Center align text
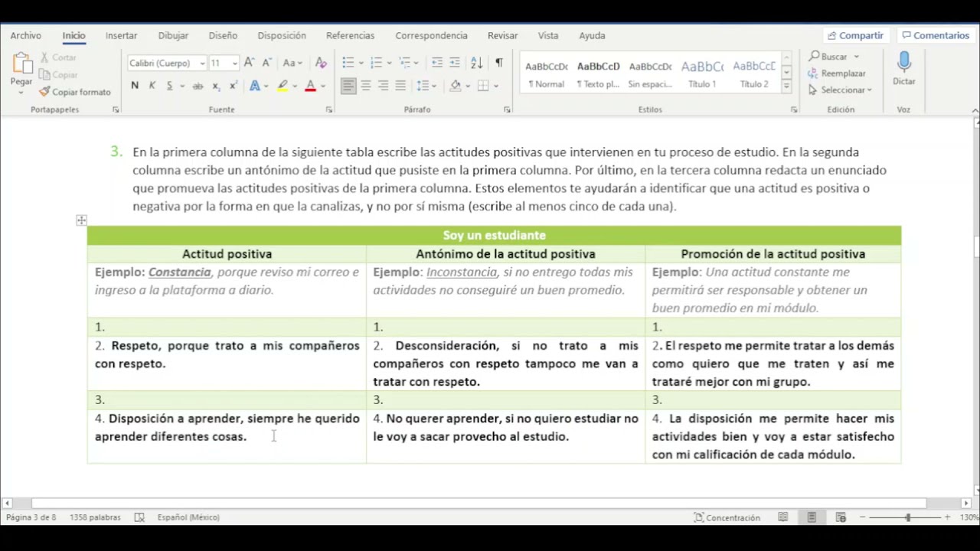The width and height of the screenshot is (980, 551). pyautogui.click(x=366, y=86)
